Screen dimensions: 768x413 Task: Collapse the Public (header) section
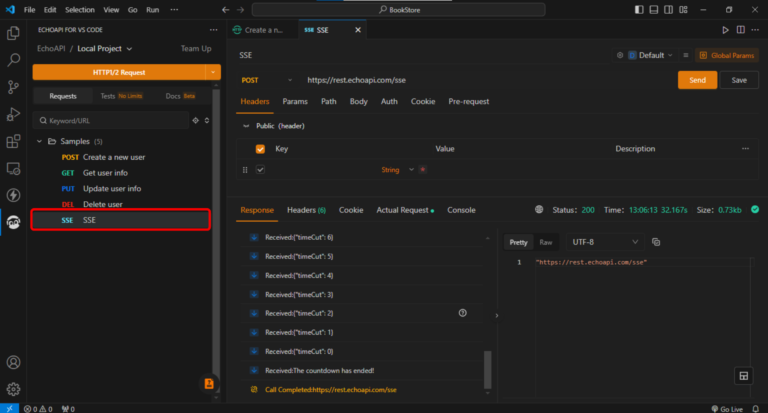[247, 126]
